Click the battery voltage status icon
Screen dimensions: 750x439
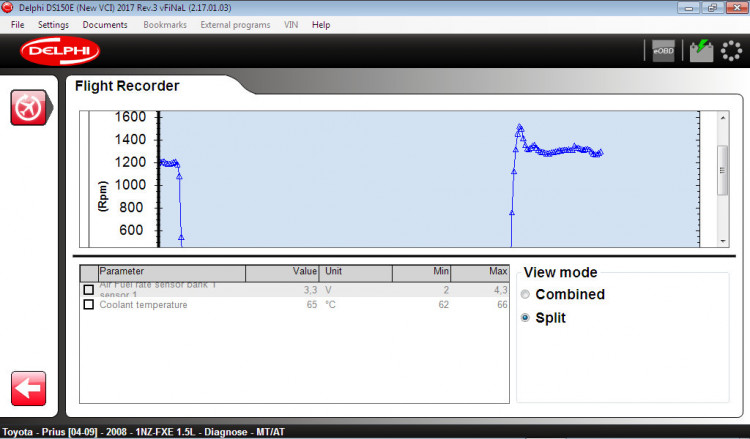point(701,51)
